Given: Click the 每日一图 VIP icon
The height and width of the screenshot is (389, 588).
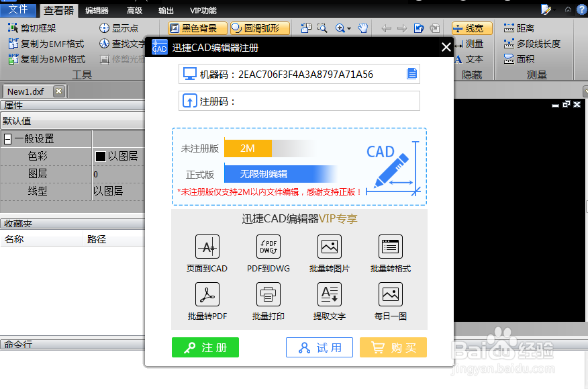Looking at the screenshot, I should (x=391, y=294).
